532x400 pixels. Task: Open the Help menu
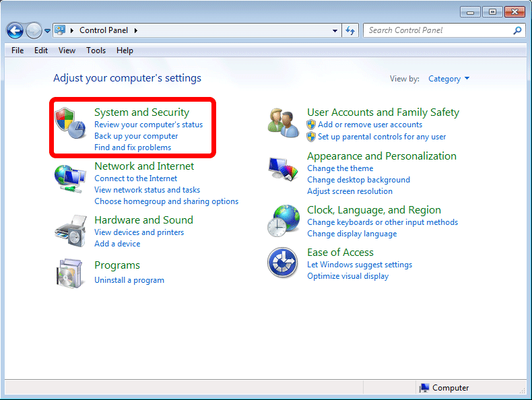pos(125,51)
